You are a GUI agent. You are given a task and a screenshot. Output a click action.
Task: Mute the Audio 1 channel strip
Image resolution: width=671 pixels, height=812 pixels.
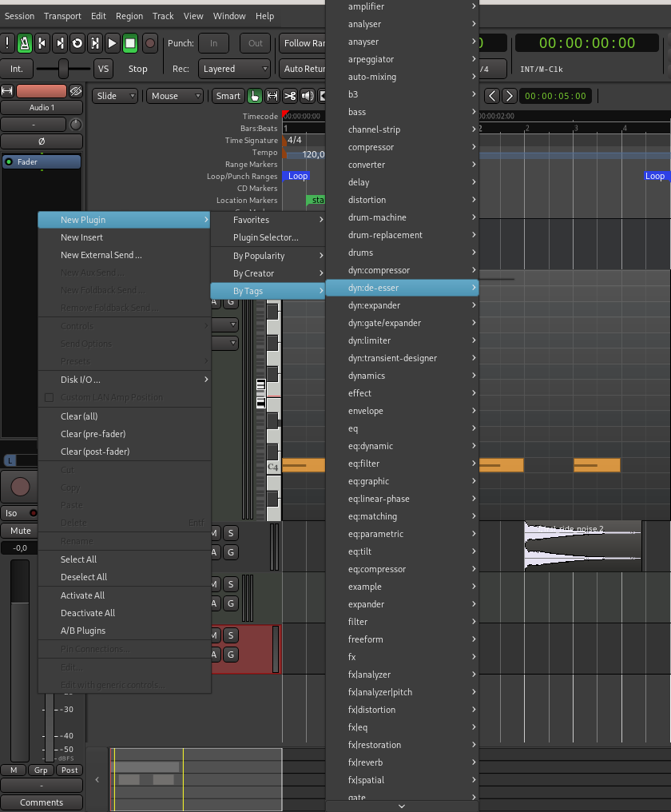click(x=21, y=531)
